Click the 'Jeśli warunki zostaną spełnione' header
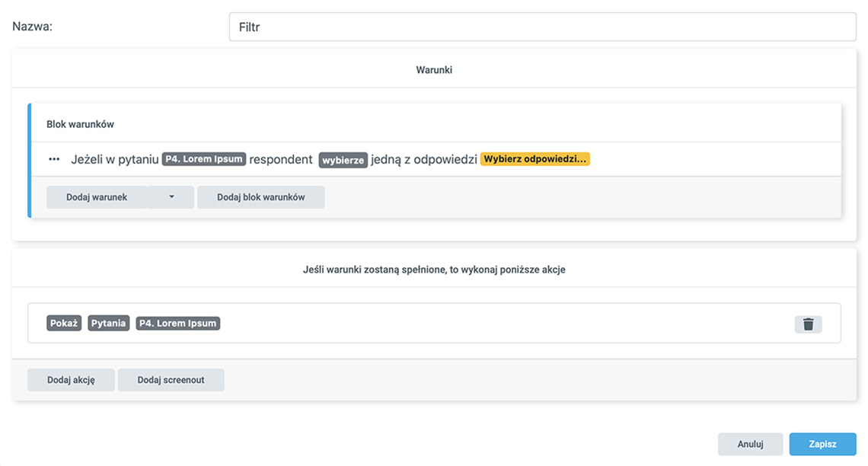 434,270
